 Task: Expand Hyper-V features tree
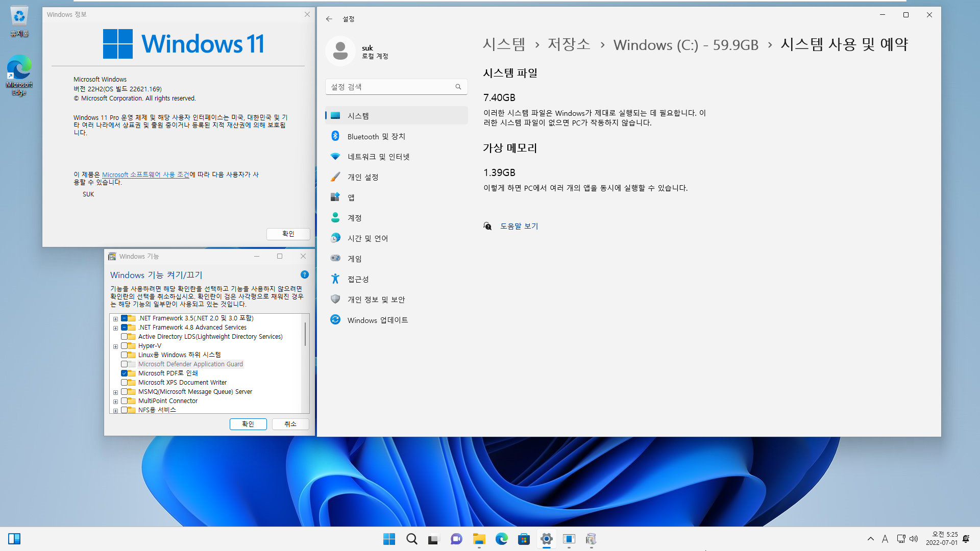(114, 345)
